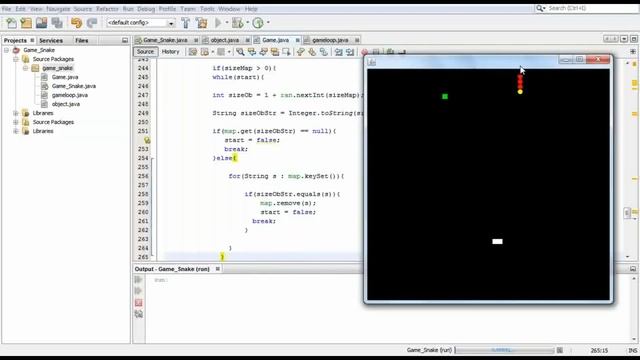This screenshot has width=640, height=360.
Task: Click Find Previous Occurrence editor icon
Action: [252, 52]
